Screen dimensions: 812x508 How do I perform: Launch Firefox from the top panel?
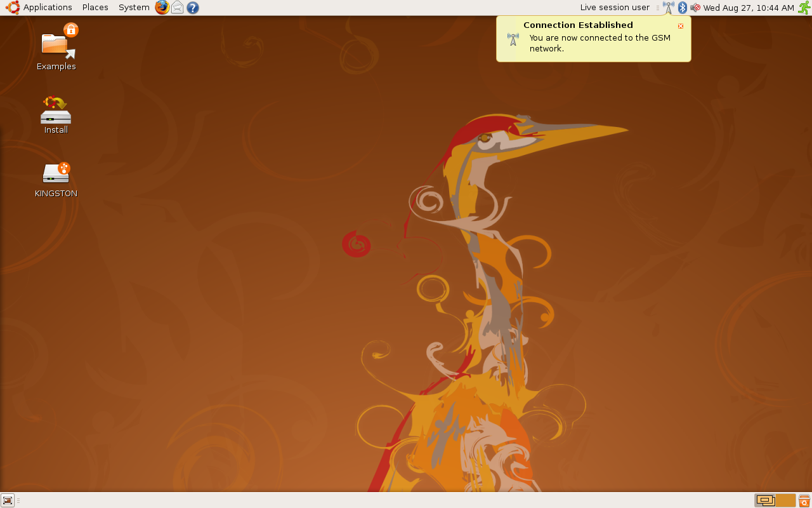(x=162, y=8)
